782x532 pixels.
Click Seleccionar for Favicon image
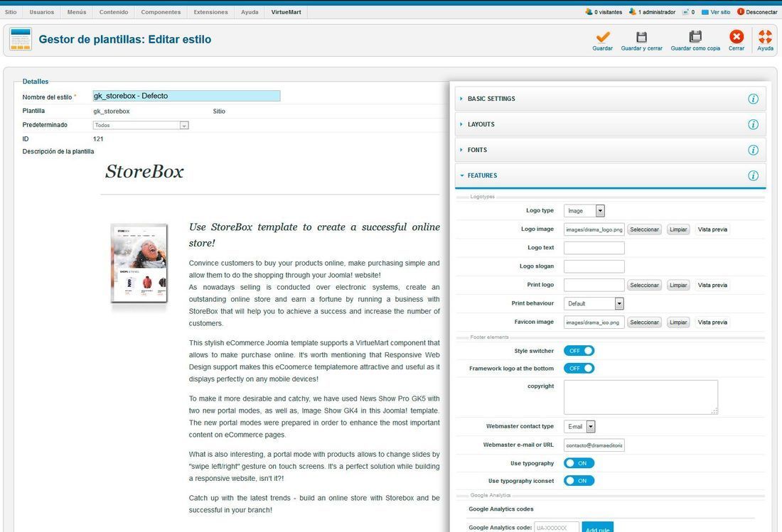pyautogui.click(x=644, y=322)
